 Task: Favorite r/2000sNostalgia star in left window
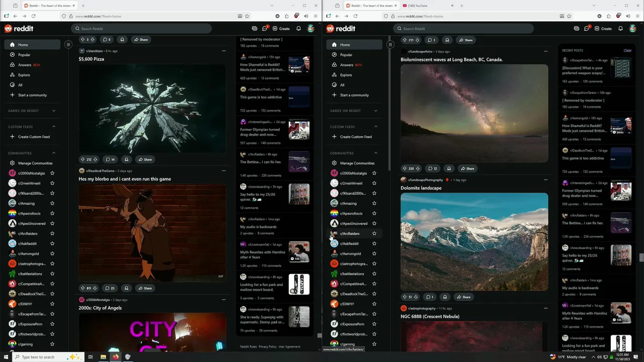pyautogui.click(x=52, y=173)
